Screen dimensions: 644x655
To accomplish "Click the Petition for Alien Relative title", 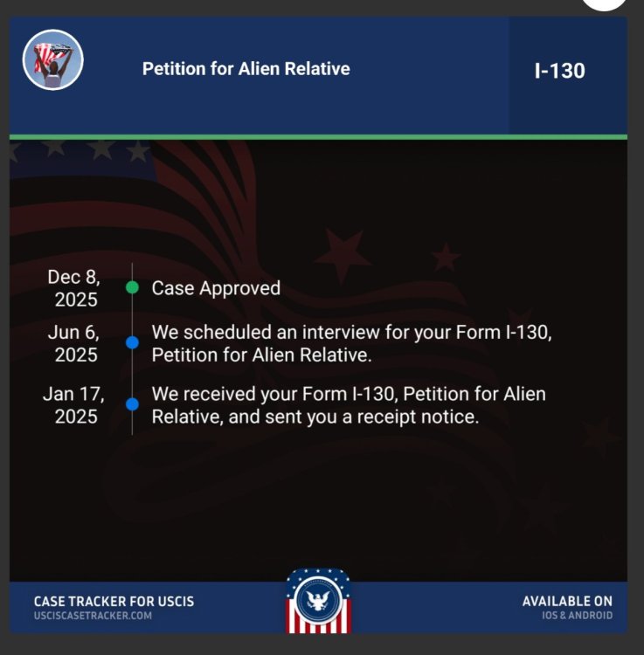I will click(246, 69).
